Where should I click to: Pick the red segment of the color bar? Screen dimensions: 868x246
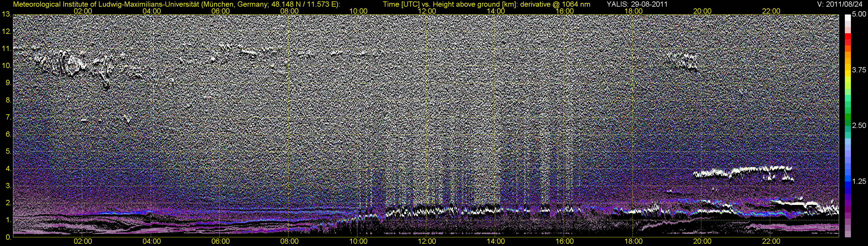click(x=847, y=36)
